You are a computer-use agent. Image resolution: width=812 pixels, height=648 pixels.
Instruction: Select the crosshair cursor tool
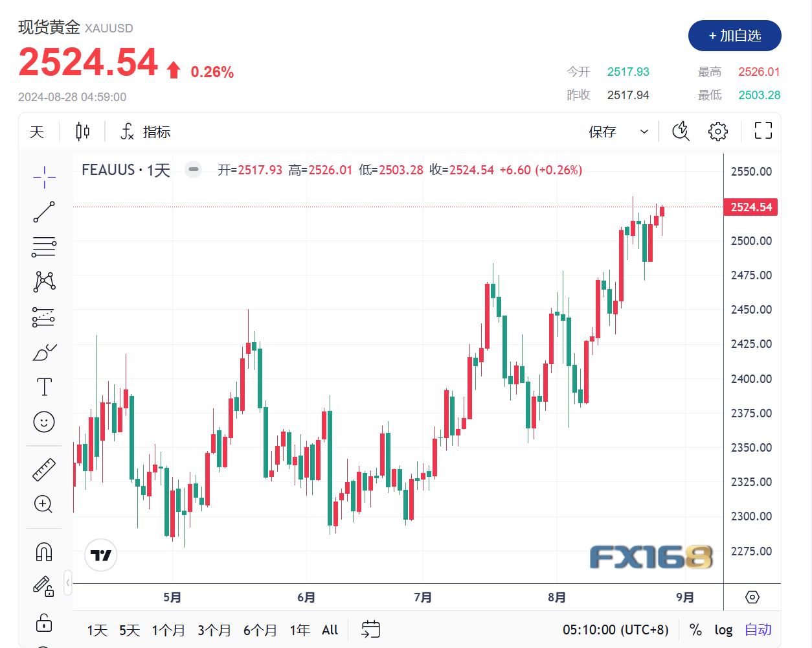click(44, 177)
